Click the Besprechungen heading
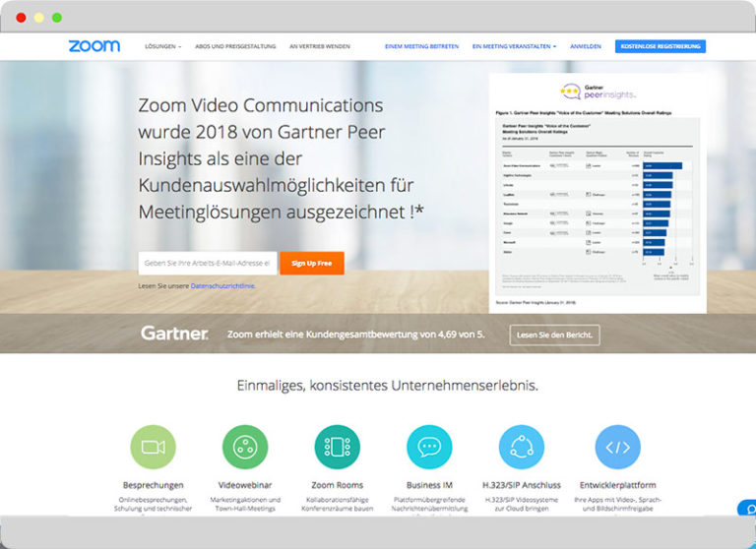This screenshot has width=756, height=549. [x=153, y=485]
